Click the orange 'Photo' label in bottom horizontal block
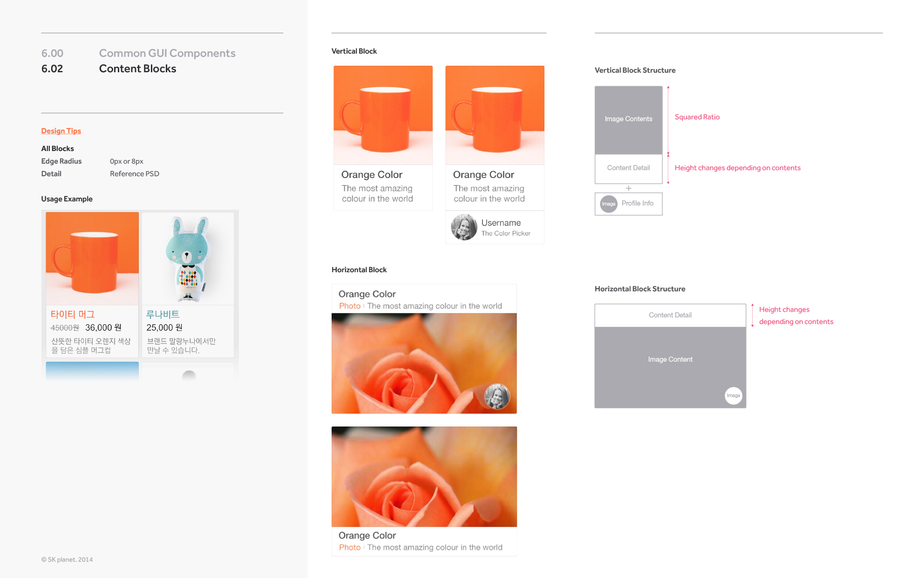 click(x=350, y=547)
